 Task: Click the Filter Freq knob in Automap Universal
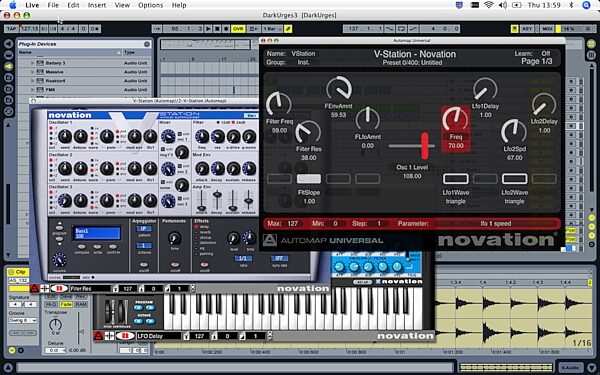[279, 103]
